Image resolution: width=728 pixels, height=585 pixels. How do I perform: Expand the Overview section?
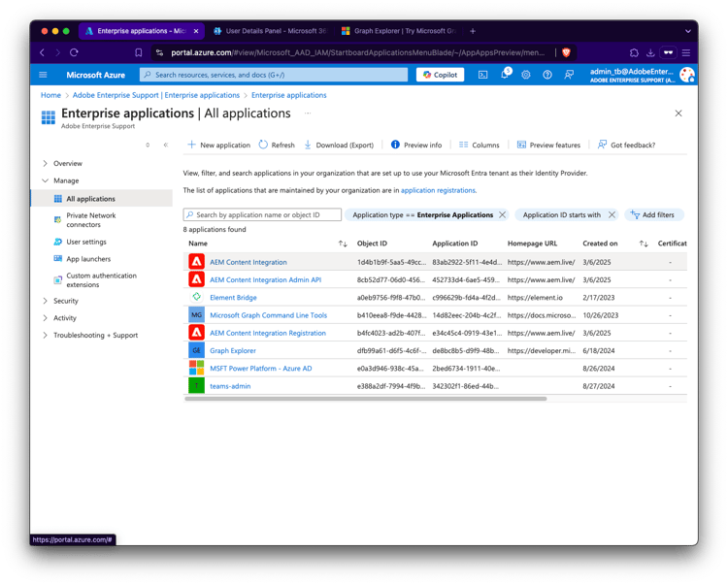(45, 163)
